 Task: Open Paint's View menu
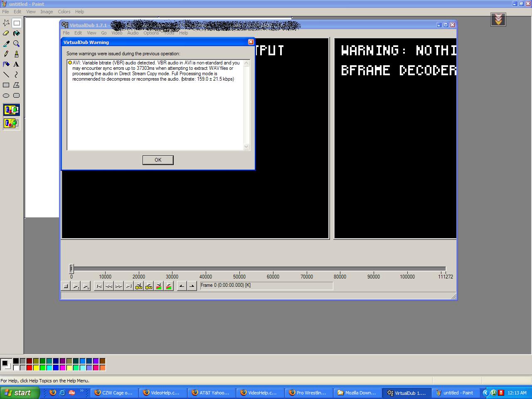[31, 12]
